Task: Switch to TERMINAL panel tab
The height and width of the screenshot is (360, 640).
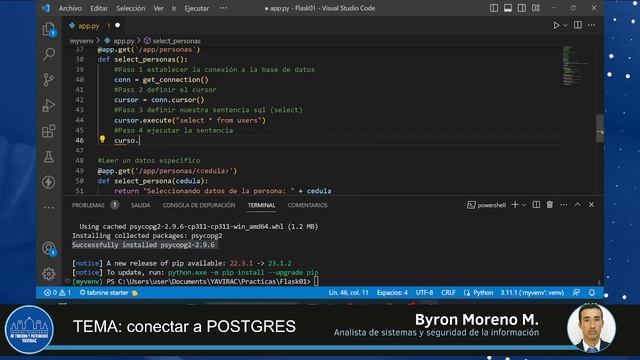Action: [262, 205]
